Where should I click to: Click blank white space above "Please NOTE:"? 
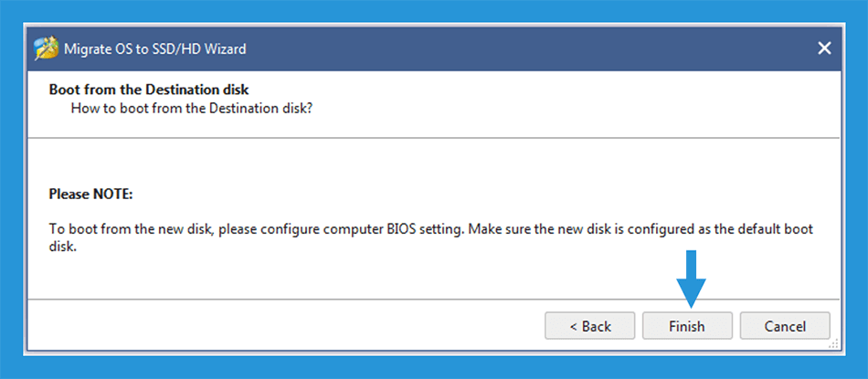tap(434, 163)
